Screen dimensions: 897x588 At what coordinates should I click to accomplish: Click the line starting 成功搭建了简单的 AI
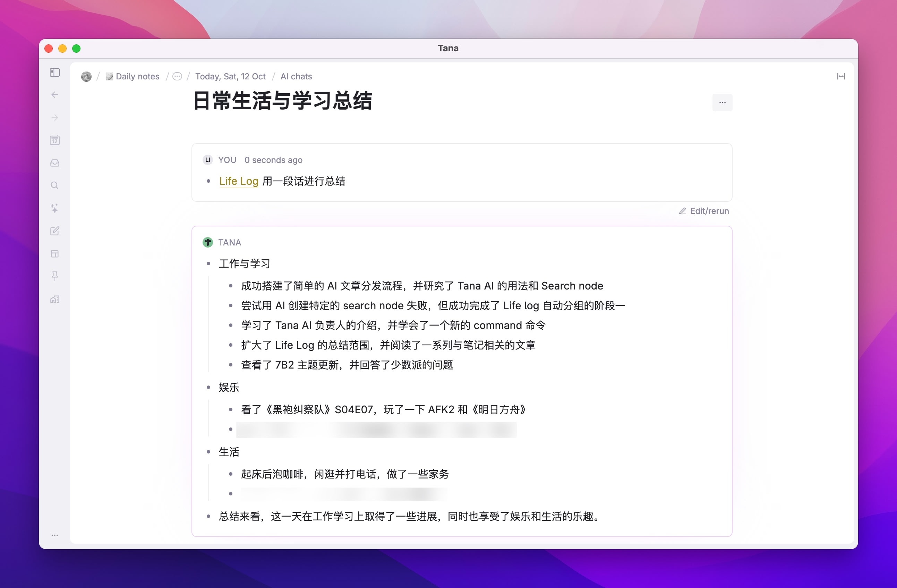pos(422,286)
